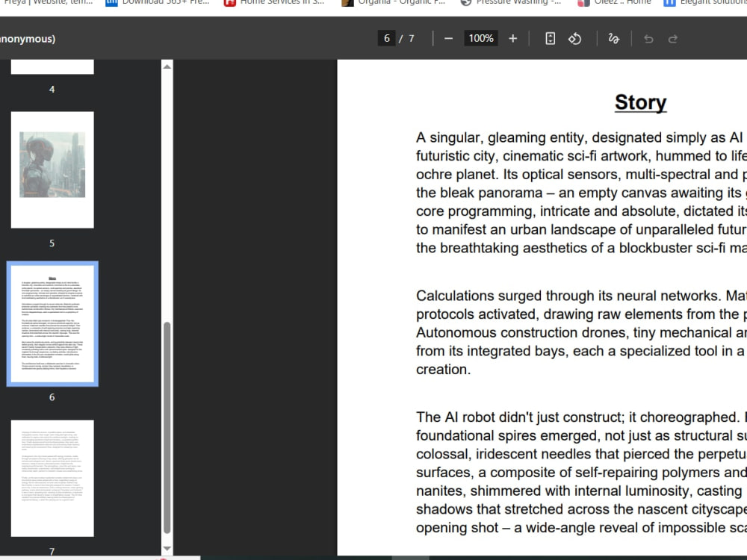Toggle fit to page view
This screenshot has height=560, width=747.
[x=551, y=39]
